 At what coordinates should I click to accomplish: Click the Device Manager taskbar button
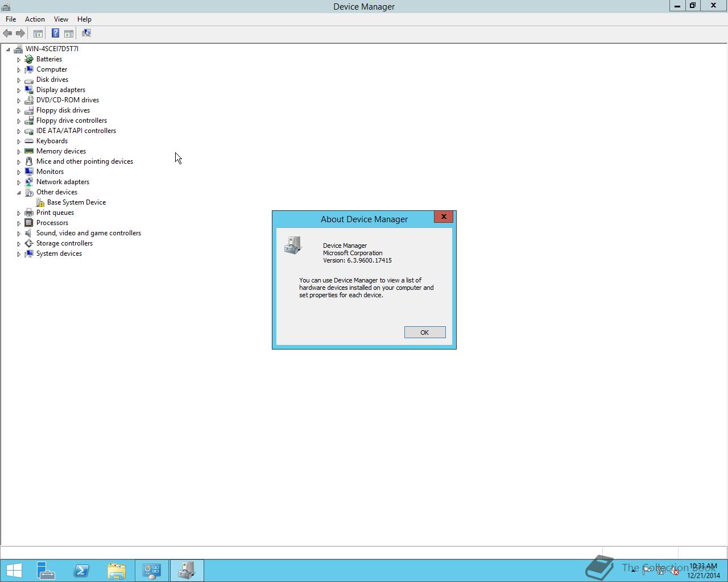point(187,571)
